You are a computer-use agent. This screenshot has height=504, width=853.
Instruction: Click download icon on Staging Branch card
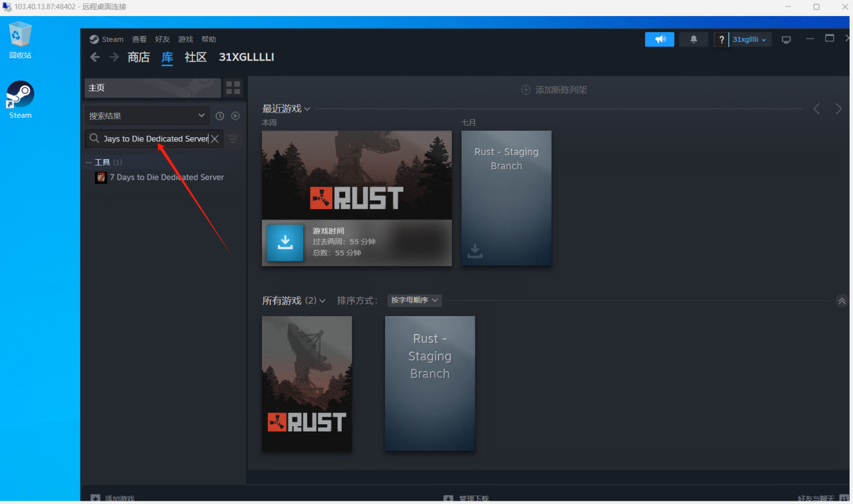(474, 251)
